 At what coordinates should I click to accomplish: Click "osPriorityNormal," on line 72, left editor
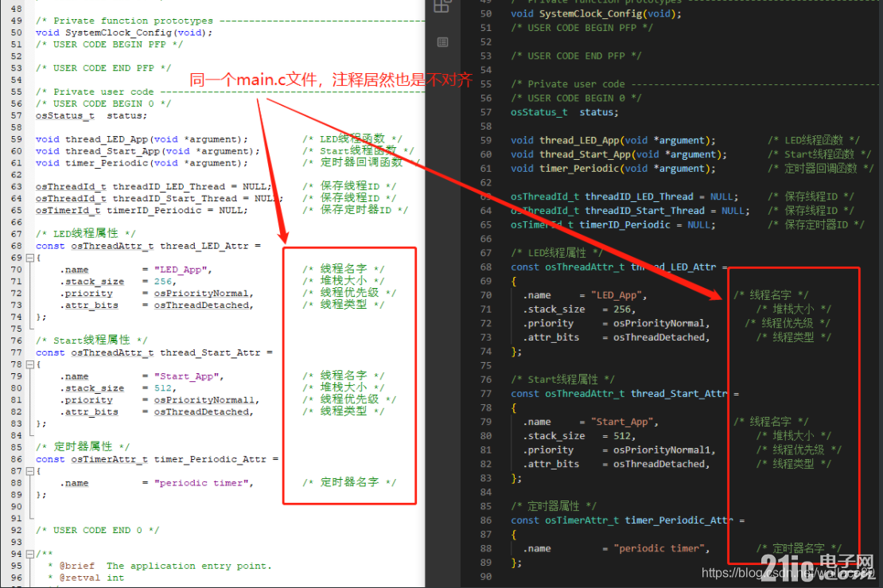click(204, 294)
